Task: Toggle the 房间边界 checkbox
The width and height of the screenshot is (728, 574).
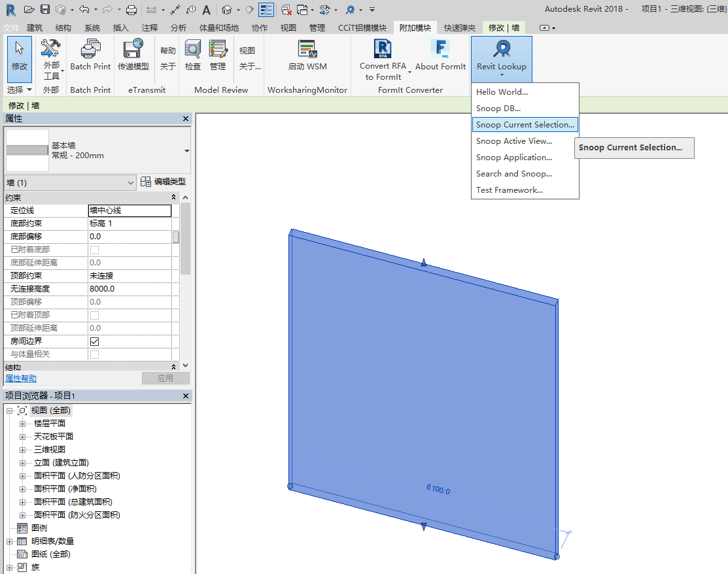Action: pos(95,341)
